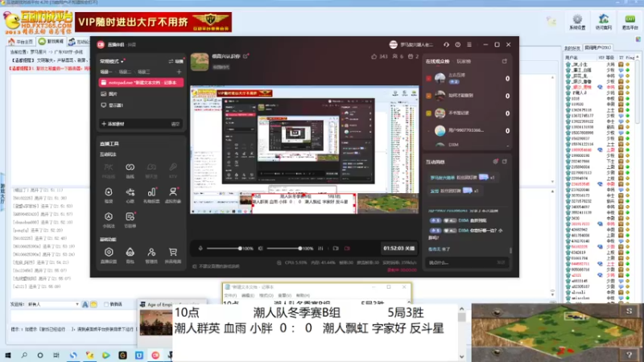
Task: Switch to 玩家榜 tab
Action: pos(464,61)
